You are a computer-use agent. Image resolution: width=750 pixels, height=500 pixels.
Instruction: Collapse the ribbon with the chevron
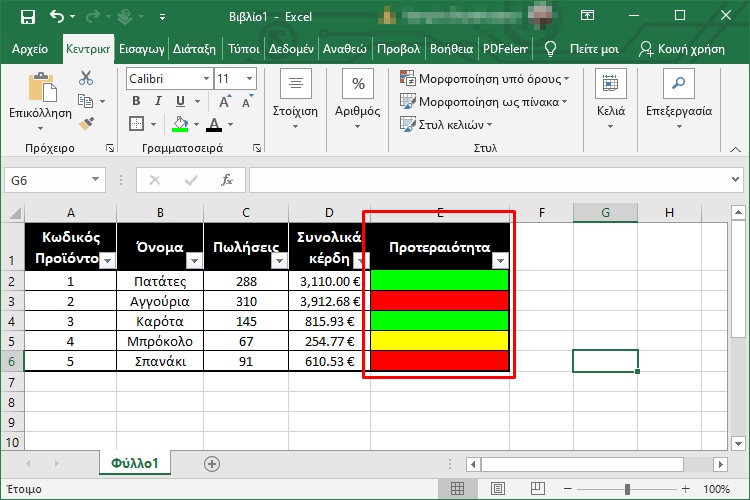click(x=735, y=150)
